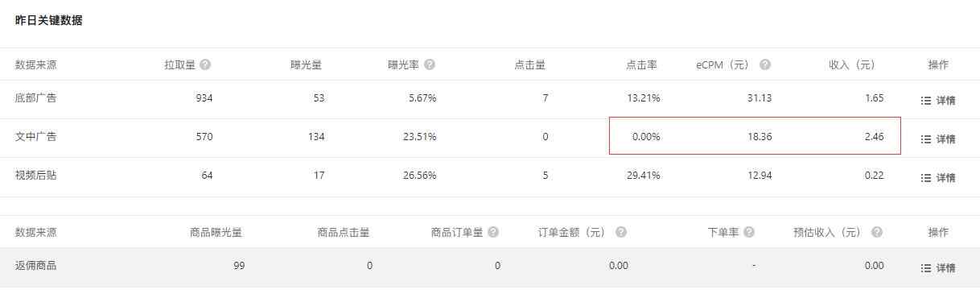Select 文中广告 data source row label
This screenshot has width=980, height=294.
[35, 137]
